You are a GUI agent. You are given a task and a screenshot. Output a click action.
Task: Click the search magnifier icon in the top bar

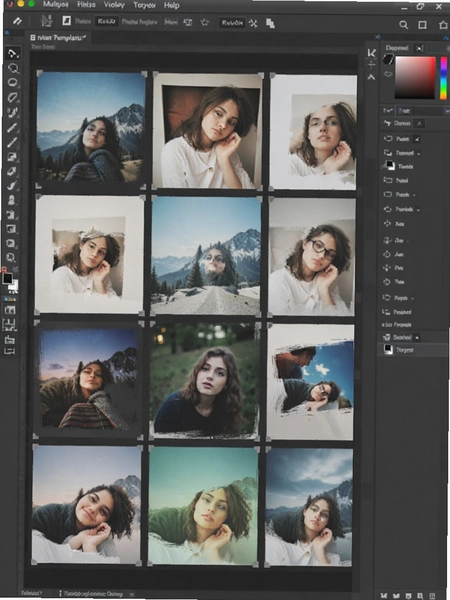[403, 25]
